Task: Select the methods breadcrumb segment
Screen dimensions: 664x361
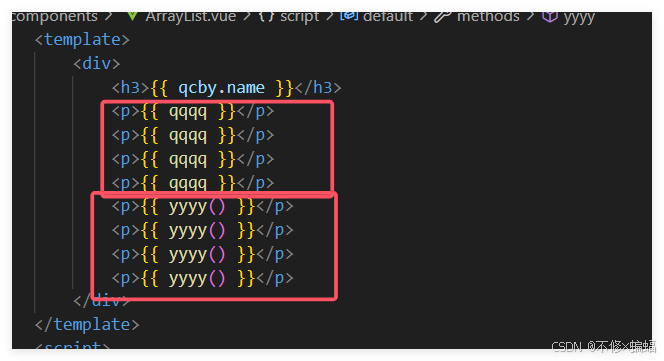Action: 488,17
